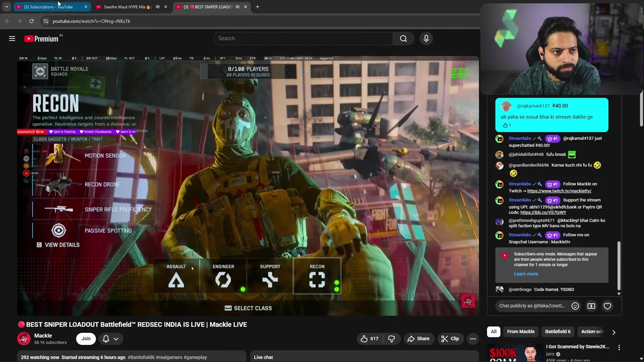The image size is (644, 362).
Task: Open the ibb.co Paytm QR link
Action: pyautogui.click(x=543, y=213)
